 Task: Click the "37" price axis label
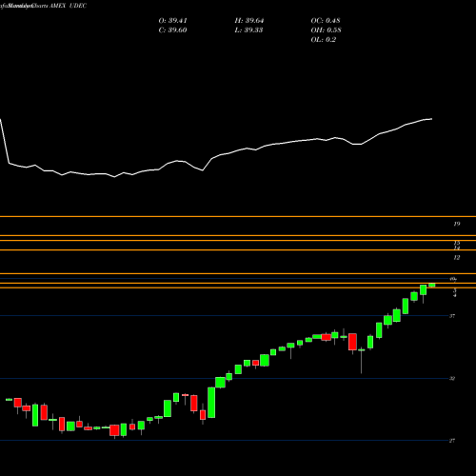[x=452, y=316]
